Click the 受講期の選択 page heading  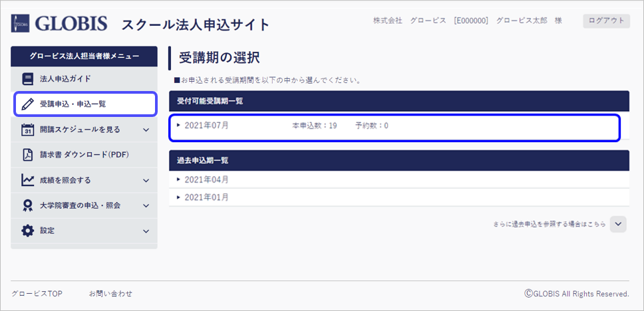point(220,58)
